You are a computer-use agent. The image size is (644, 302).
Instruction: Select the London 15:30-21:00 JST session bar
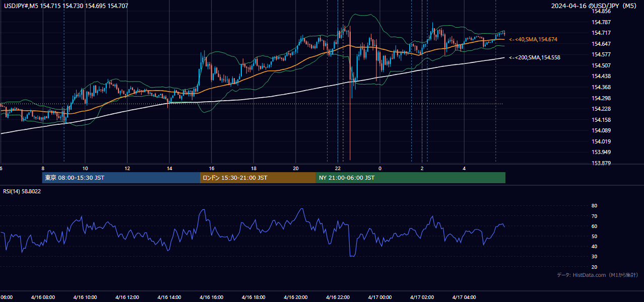(x=258, y=178)
